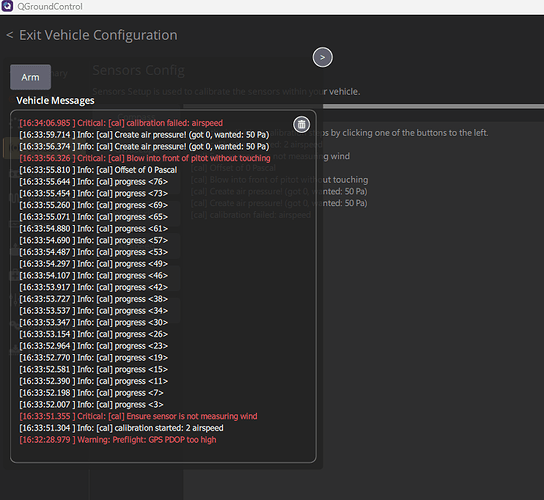Select the 'Blow into front of pitot' message

pyautogui.click(x=145, y=158)
